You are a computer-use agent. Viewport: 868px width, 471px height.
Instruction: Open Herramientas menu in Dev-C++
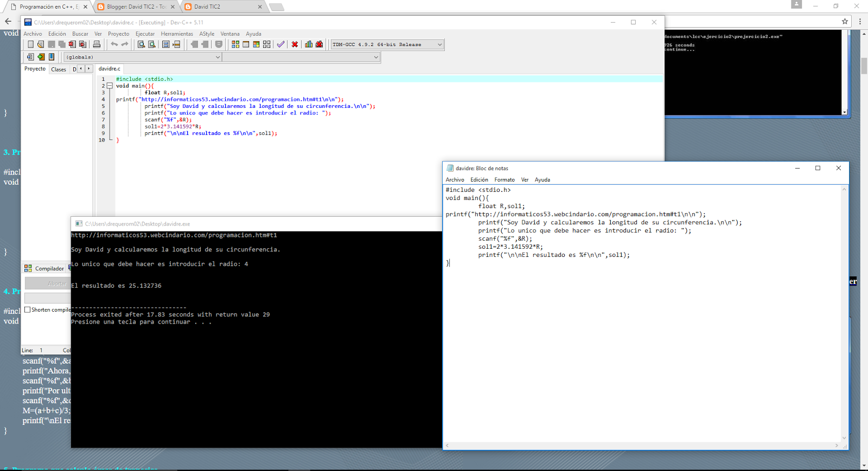tap(177, 34)
